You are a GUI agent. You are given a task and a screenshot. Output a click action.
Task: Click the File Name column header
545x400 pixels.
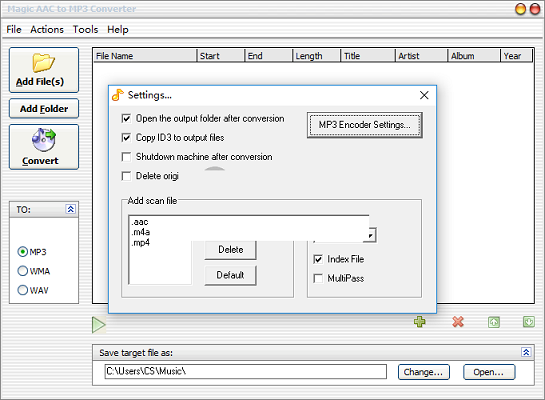click(145, 56)
